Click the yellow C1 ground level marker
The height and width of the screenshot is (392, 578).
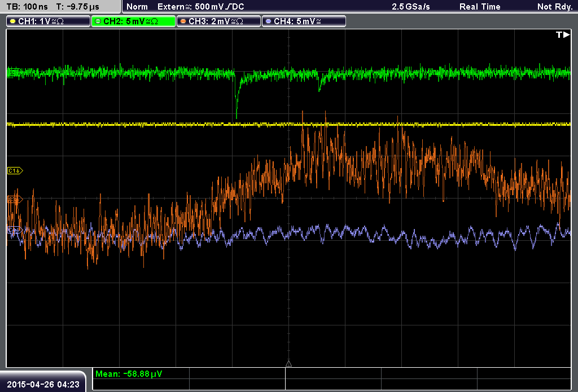tap(15, 170)
